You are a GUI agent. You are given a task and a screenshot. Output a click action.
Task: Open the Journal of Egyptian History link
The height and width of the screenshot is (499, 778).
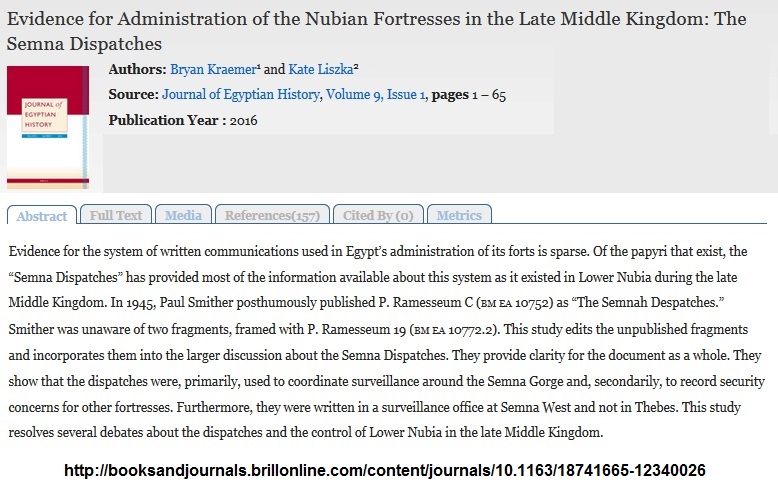pos(241,95)
